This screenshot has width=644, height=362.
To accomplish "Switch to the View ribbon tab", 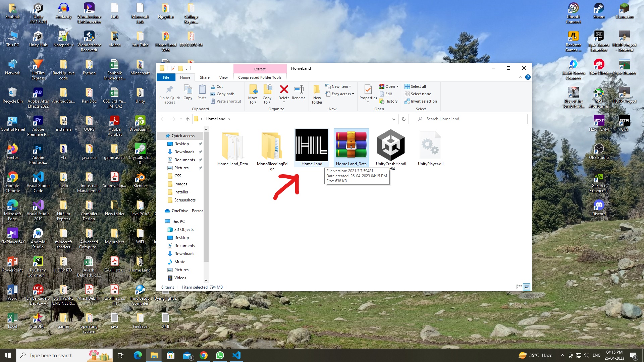I will pos(223,77).
